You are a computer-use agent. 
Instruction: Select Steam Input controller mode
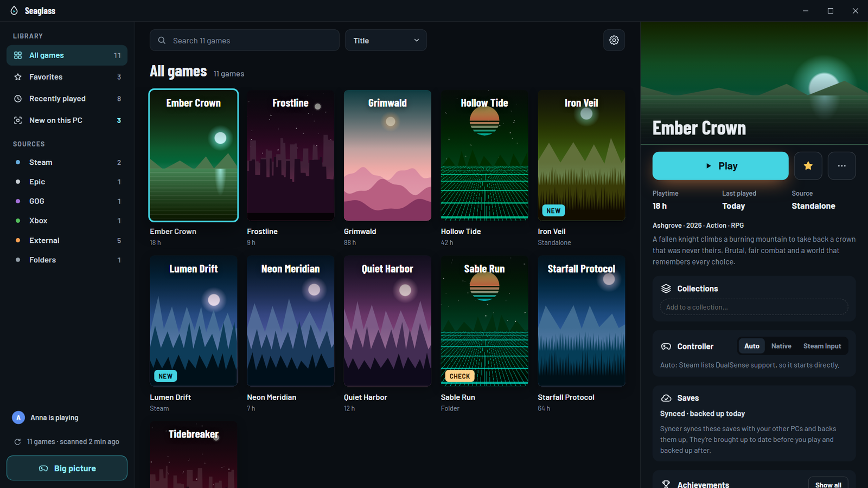[822, 346]
